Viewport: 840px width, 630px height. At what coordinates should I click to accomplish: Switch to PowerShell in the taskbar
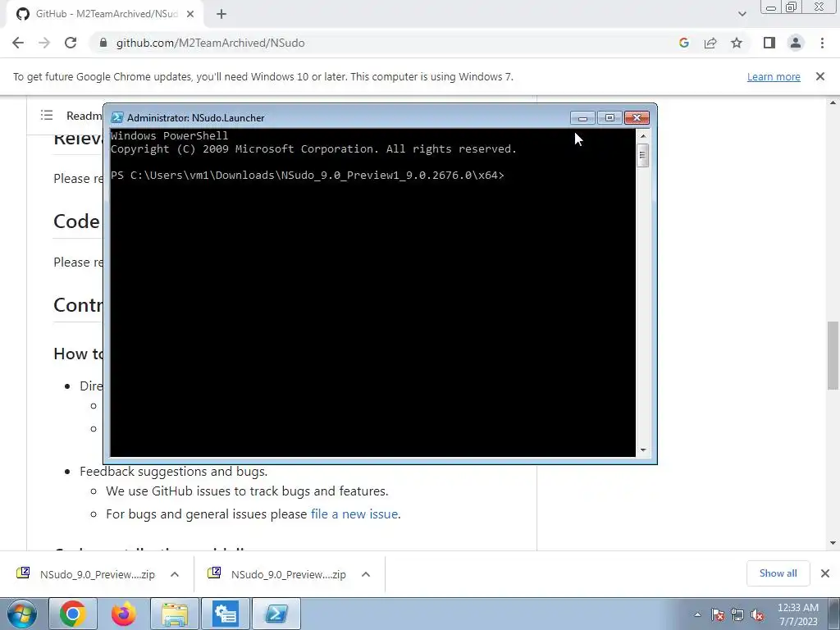pos(276,614)
